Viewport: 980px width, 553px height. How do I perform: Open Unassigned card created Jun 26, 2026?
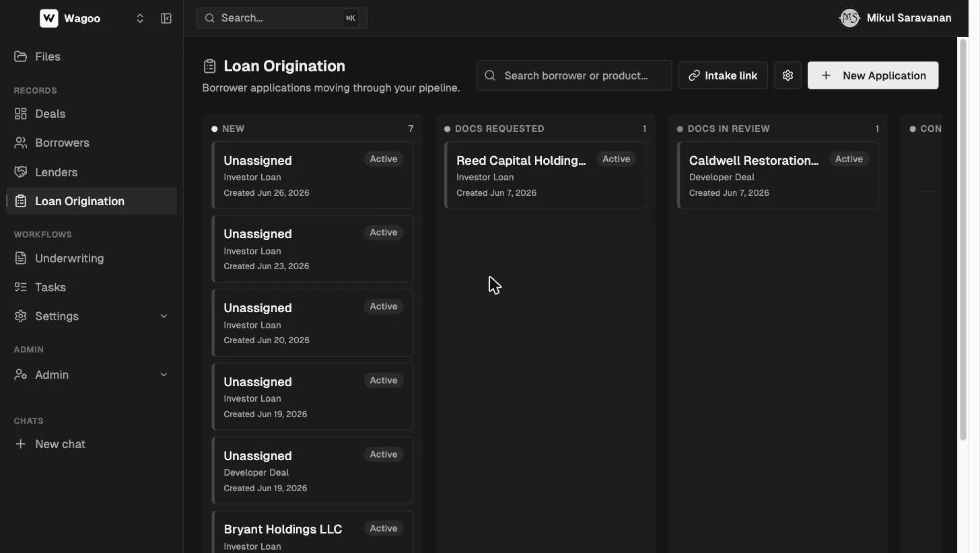[312, 176]
